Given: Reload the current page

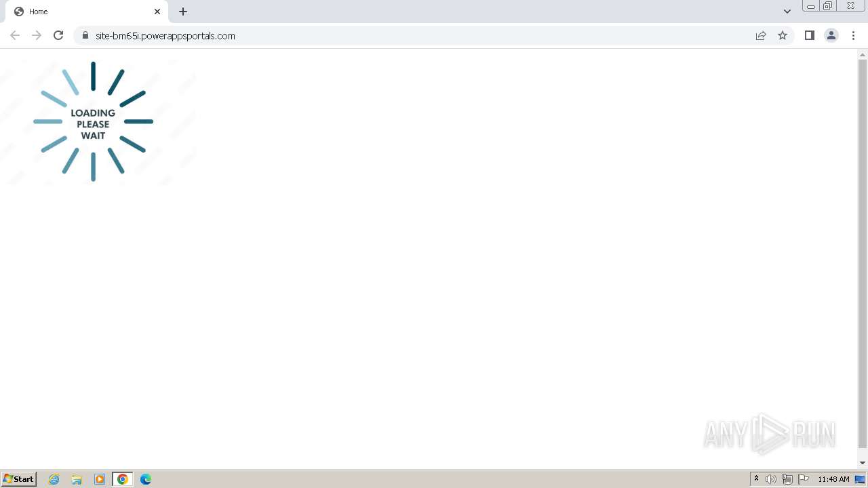Looking at the screenshot, I should 58,36.
